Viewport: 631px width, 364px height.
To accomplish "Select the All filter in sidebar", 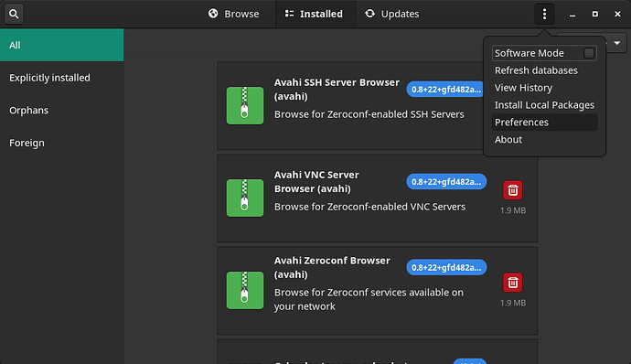I will [61, 45].
